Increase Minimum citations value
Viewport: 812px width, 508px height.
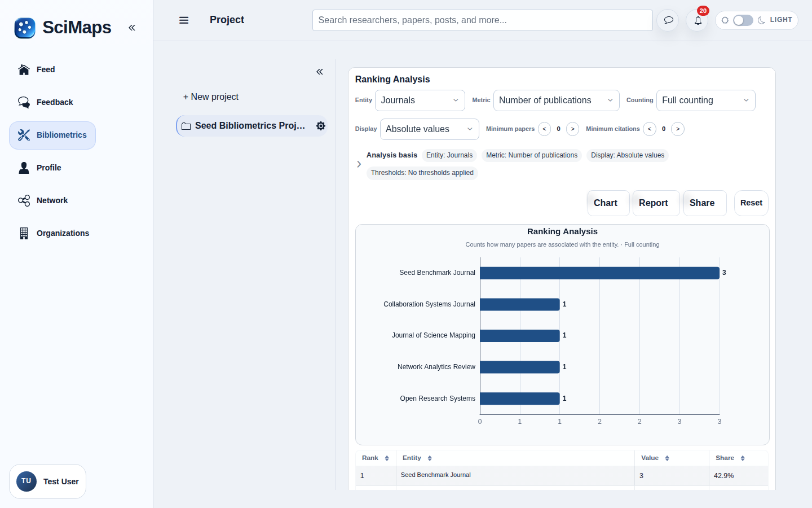678,129
